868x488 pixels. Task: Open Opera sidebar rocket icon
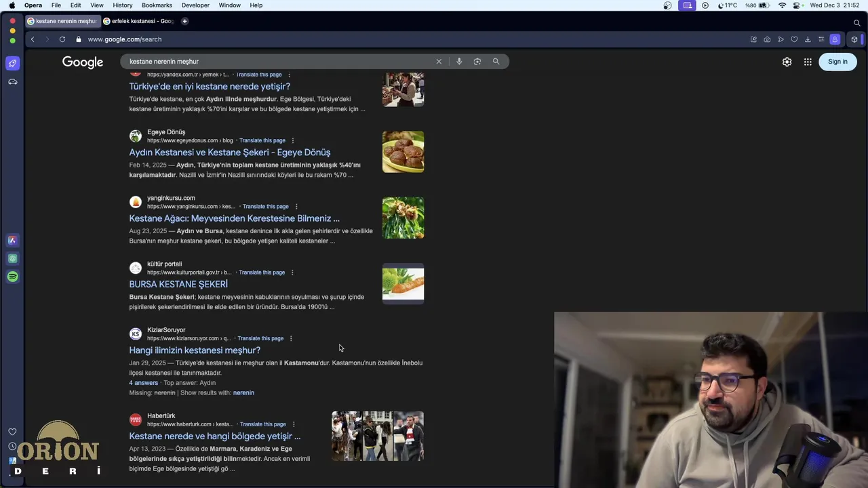tap(12, 63)
